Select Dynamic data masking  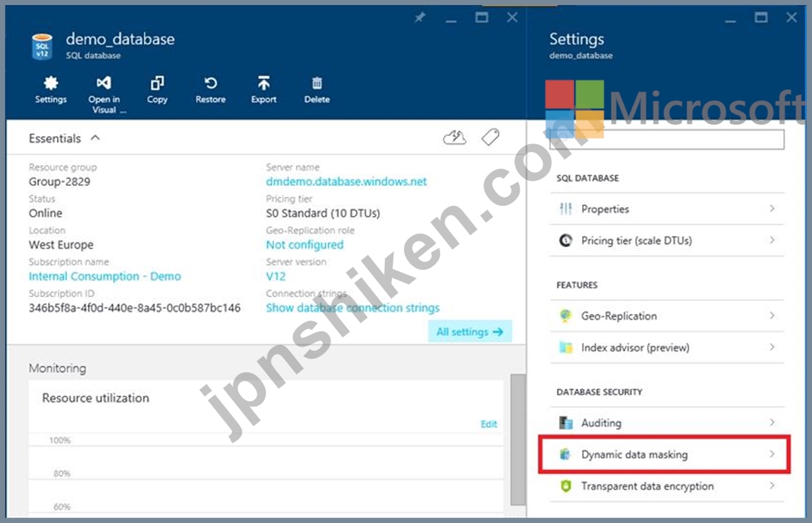click(664, 454)
